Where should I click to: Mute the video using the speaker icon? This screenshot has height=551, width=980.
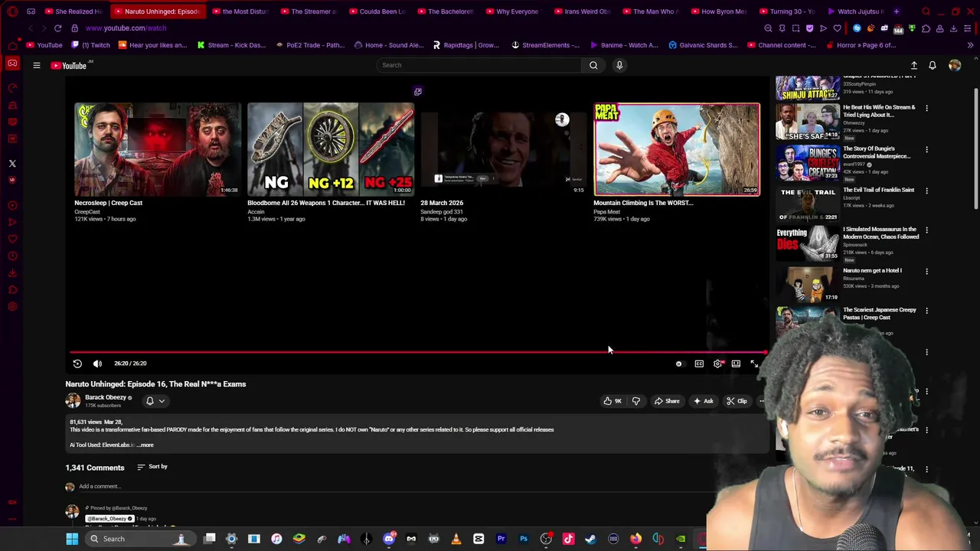(x=97, y=364)
